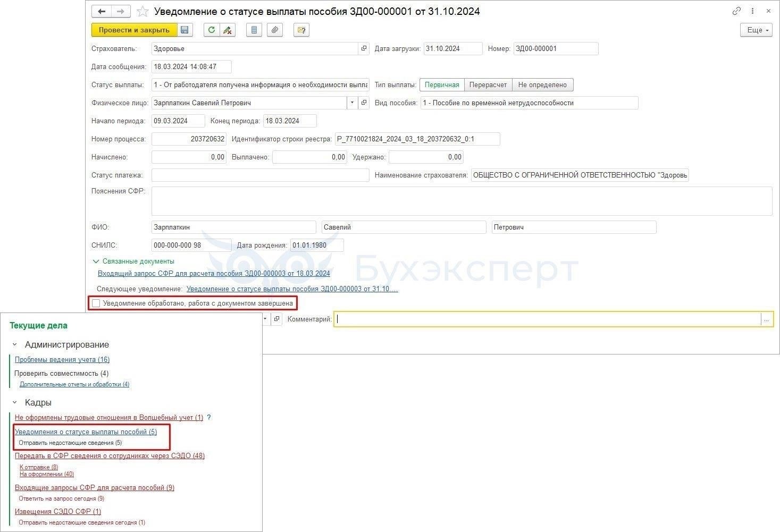Collapse the Кадры group
Screen dimensions: 780x532
14,402
